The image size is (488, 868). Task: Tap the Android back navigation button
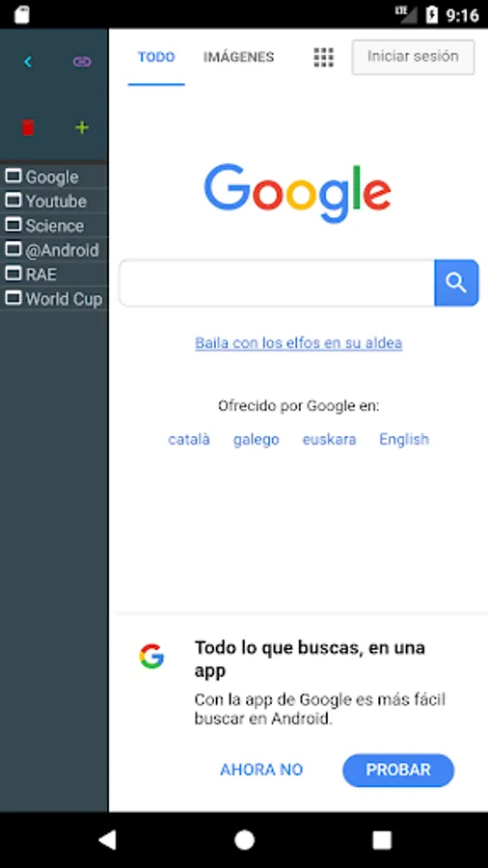[x=107, y=840]
